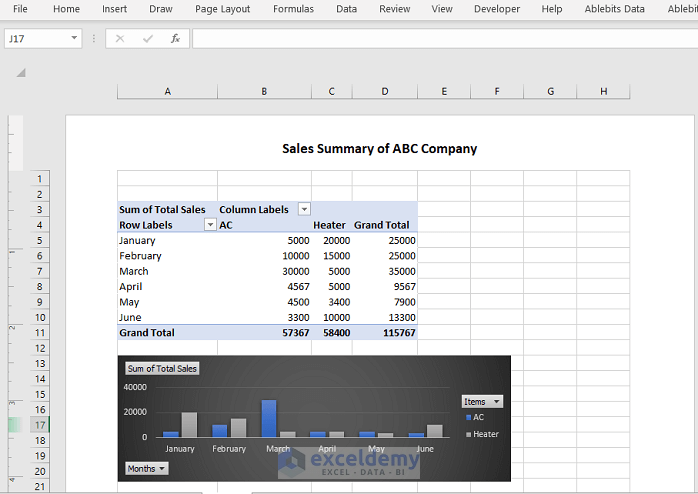Switch to the Home ribbon tab
Screen dimensions: 698x494
66,9
